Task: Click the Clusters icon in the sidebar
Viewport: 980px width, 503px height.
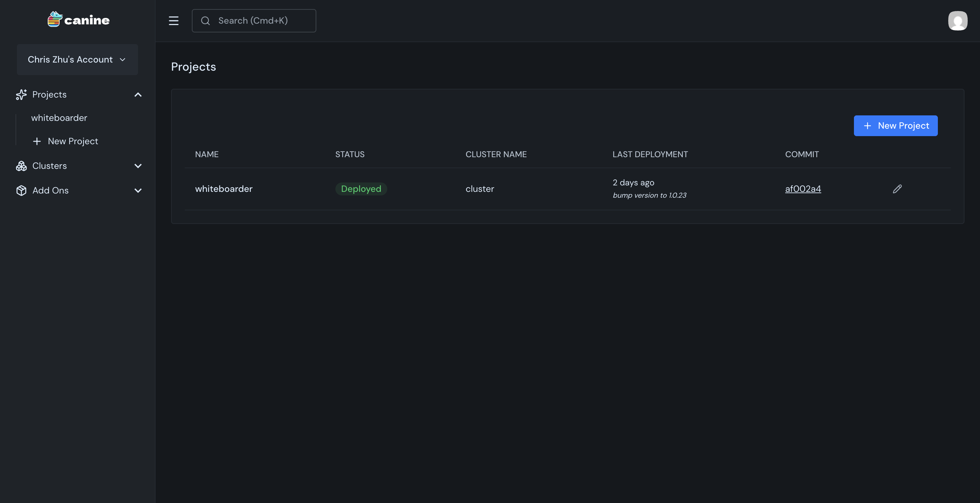Action: click(21, 166)
